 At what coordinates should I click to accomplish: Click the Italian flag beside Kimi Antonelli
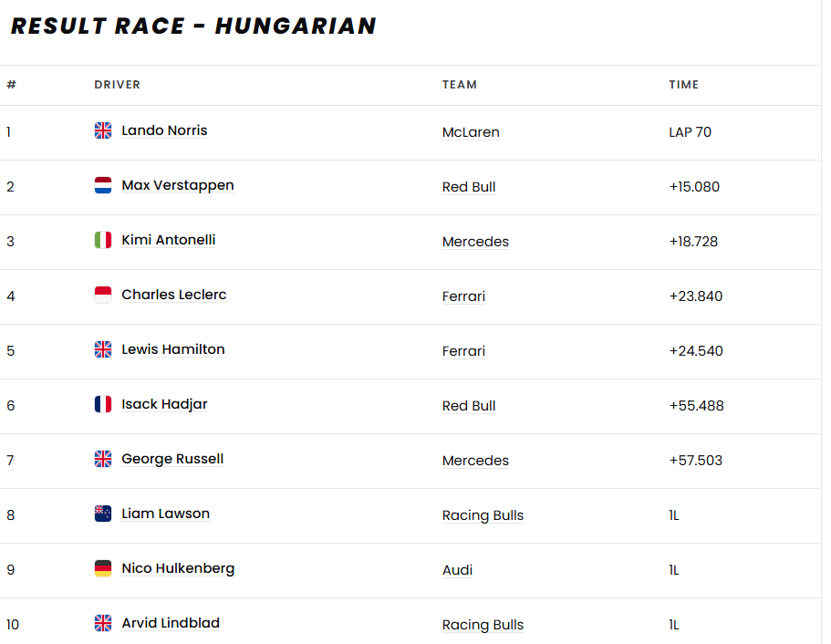point(103,240)
